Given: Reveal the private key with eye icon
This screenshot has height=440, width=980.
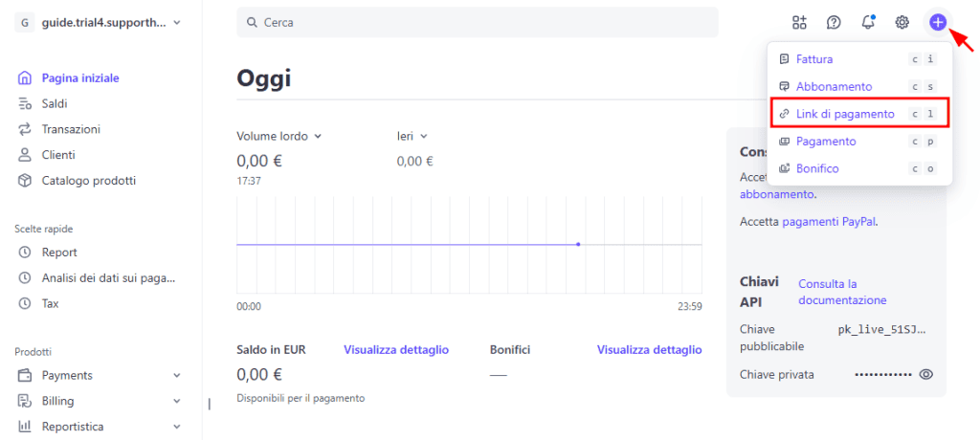Looking at the screenshot, I should point(926,374).
